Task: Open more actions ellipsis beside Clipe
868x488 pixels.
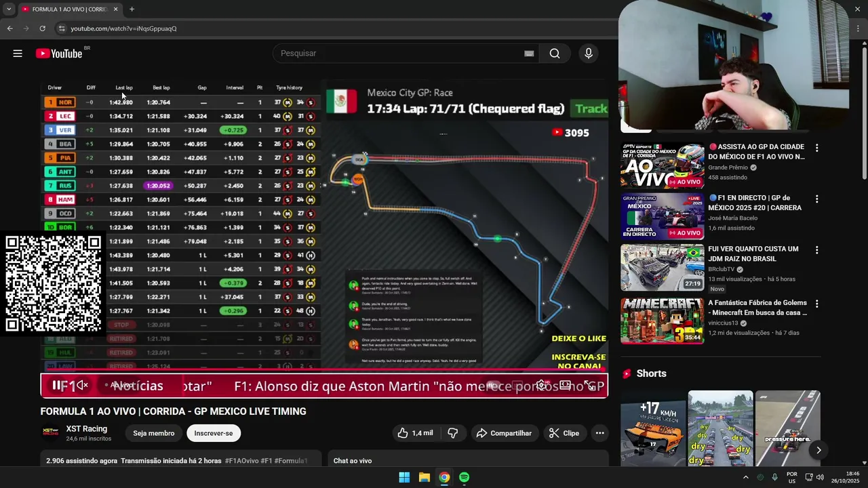Action: coord(599,433)
